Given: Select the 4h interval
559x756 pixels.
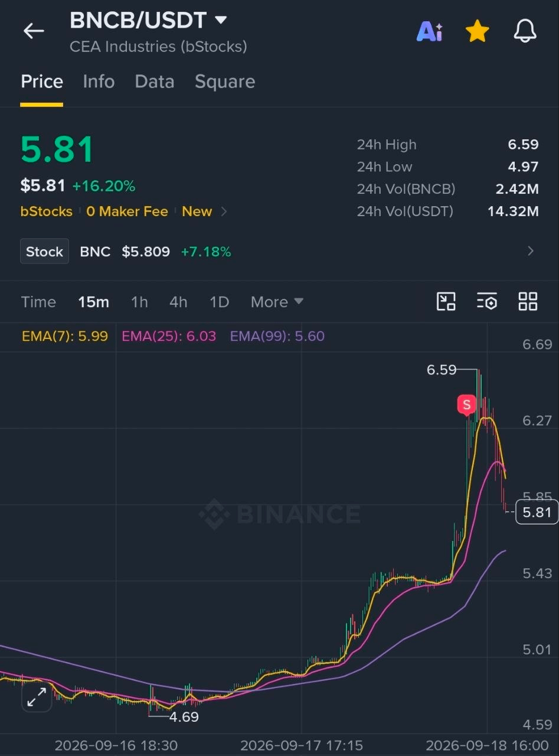Looking at the screenshot, I should [x=178, y=302].
